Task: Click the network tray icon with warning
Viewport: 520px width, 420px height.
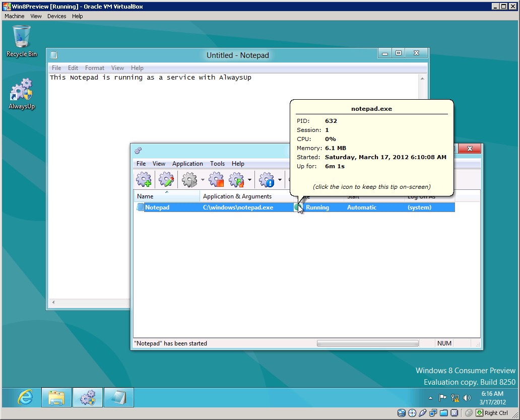Action: point(455,398)
